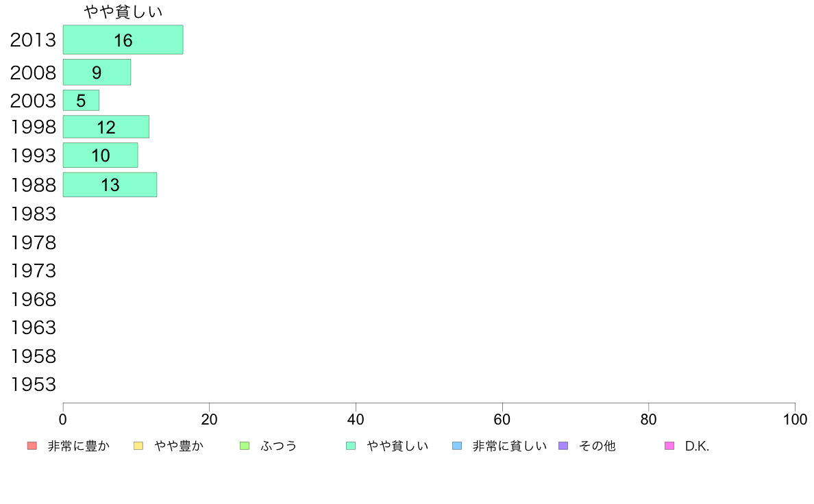Click the 1953 year axis label
The width and height of the screenshot is (814, 504).
[x=33, y=385]
